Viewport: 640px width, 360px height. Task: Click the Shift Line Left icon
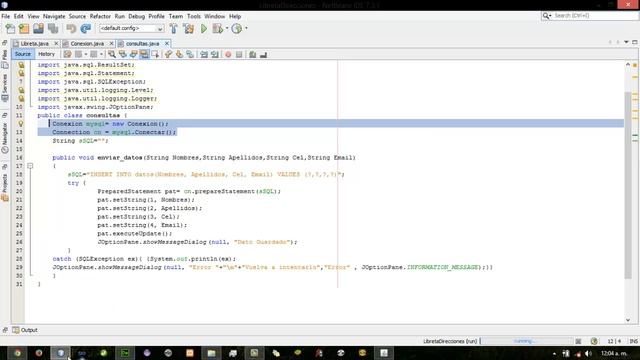(x=204, y=54)
